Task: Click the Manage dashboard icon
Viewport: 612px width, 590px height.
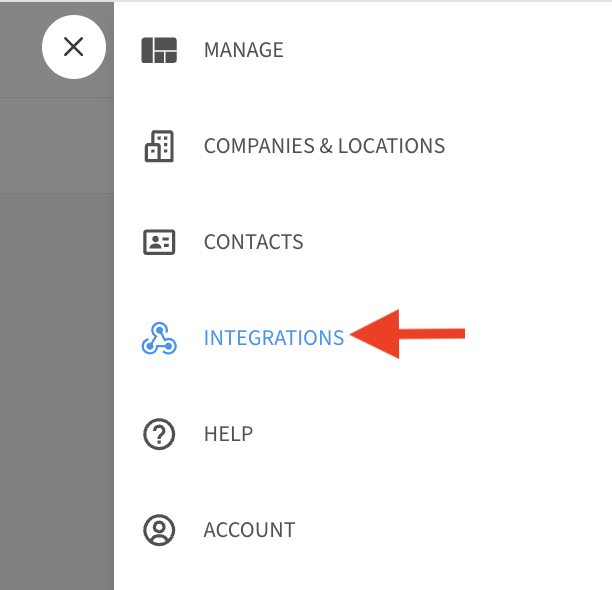Action: coord(159,50)
